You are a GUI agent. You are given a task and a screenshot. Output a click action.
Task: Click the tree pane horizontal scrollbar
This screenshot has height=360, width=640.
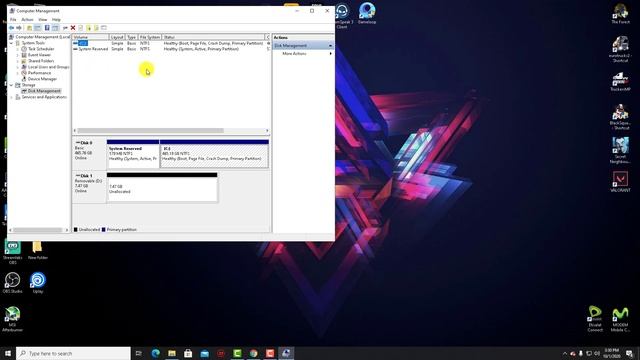(38, 230)
